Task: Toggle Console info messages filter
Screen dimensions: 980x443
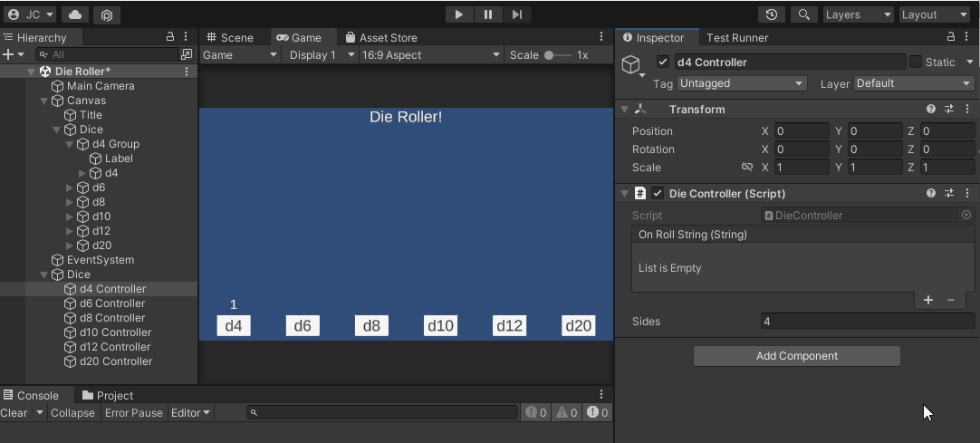Action: pos(535,412)
